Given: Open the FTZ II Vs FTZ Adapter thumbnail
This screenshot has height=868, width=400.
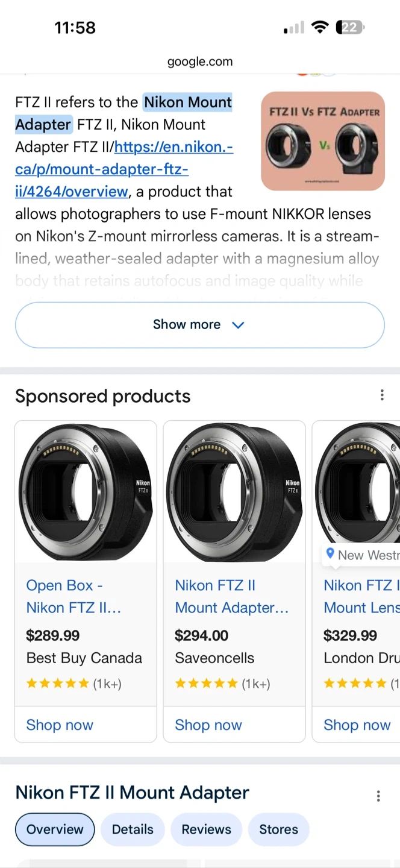Looking at the screenshot, I should click(x=323, y=141).
